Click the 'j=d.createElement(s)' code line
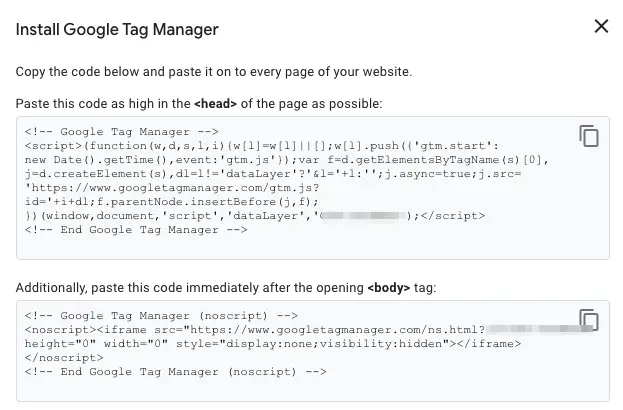 pyautogui.click(x=273, y=174)
